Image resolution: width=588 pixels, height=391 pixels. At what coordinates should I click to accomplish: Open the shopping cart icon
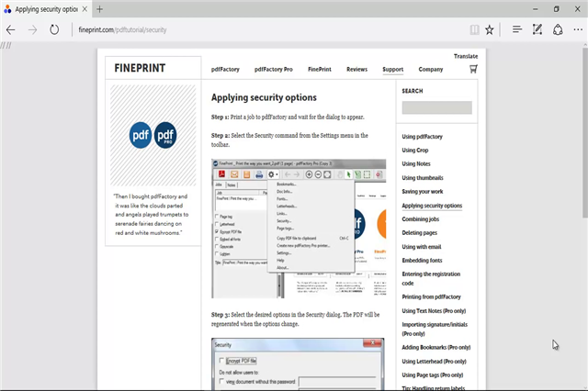click(473, 69)
